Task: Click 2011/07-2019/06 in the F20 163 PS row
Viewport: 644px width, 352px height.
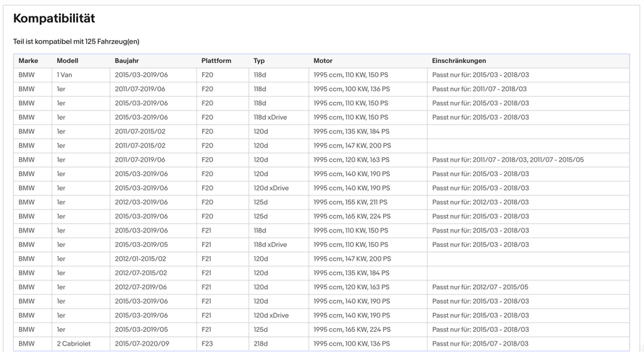Action: tap(140, 160)
